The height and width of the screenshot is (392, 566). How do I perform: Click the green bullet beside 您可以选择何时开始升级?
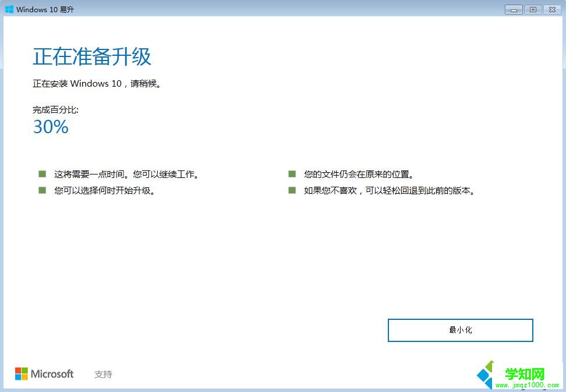click(41, 189)
